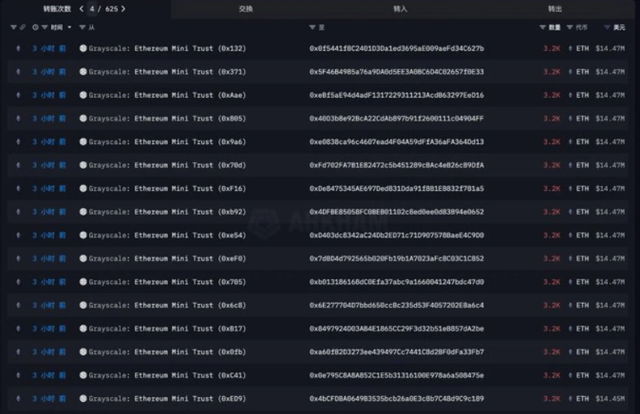Image resolution: width=640 pixels, height=414 pixels.
Task: Open the 至 (To) column filter
Action: pos(313,29)
